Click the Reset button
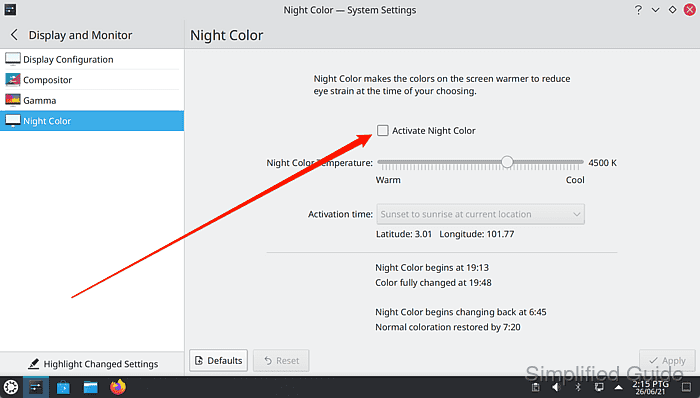 tap(281, 361)
